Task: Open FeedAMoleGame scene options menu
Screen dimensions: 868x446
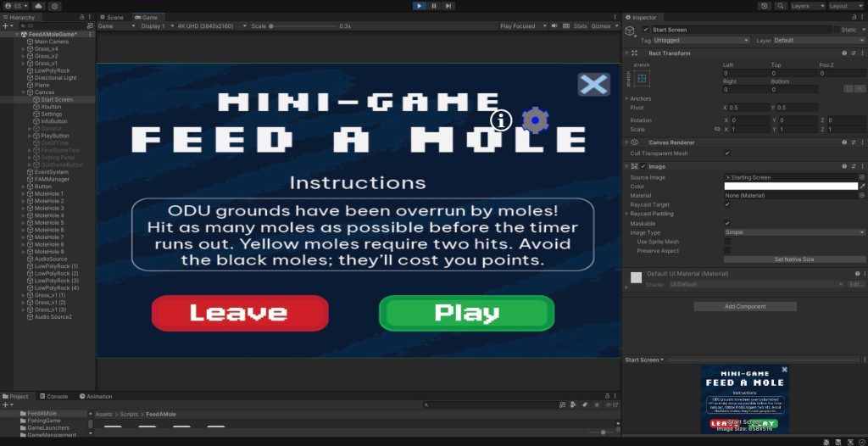Action: pos(90,35)
